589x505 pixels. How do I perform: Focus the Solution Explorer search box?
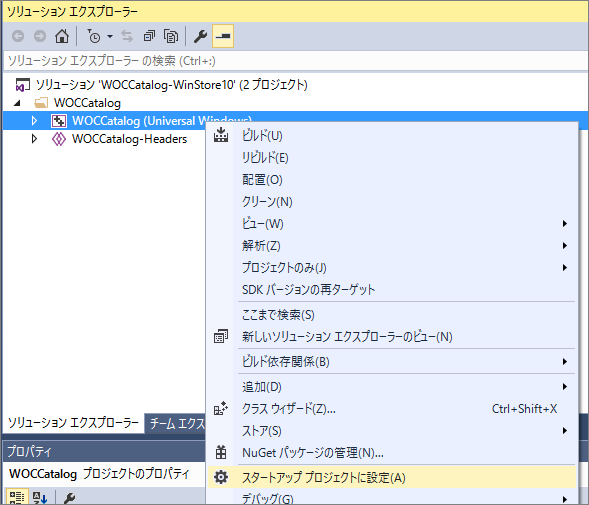(x=295, y=61)
